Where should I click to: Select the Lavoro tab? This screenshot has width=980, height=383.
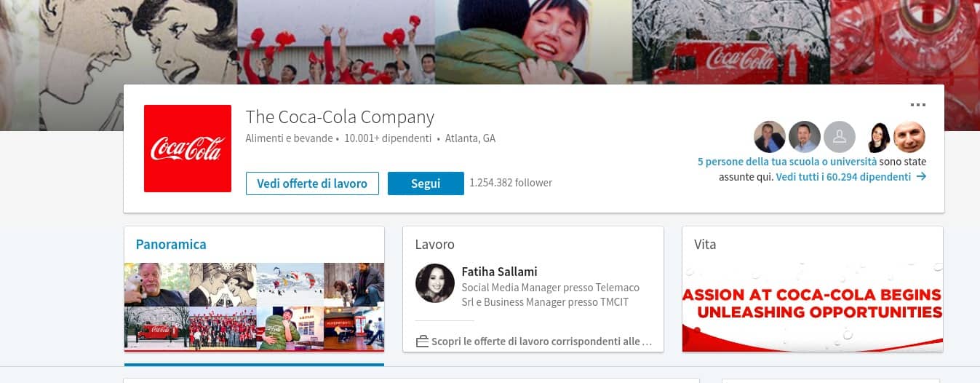pos(434,245)
